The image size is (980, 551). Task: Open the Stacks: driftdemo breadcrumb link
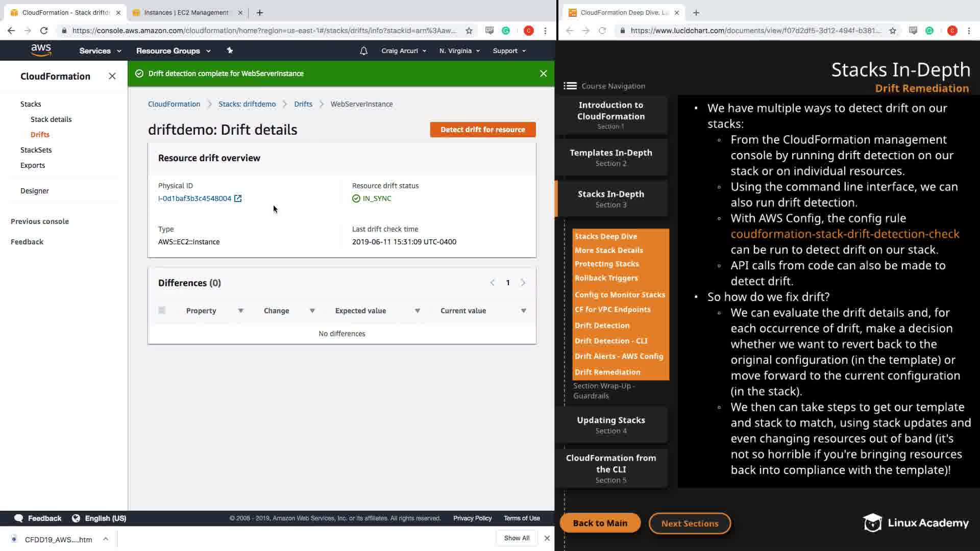(247, 104)
